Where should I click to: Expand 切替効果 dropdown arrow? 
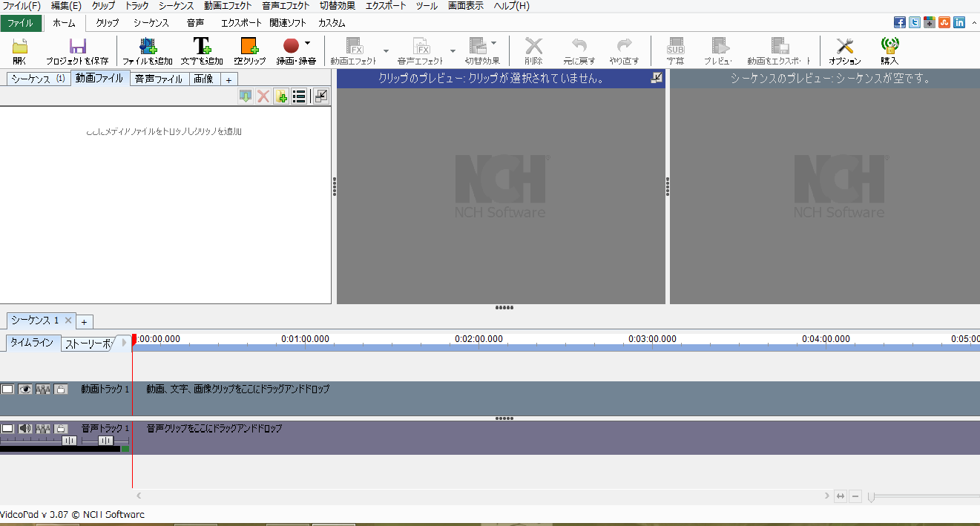[x=493, y=43]
